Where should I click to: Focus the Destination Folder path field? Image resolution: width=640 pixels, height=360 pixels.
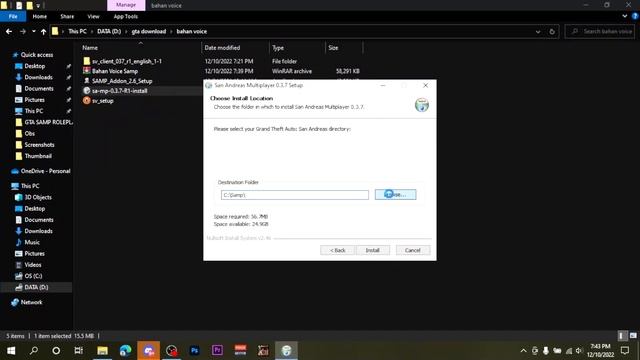[295, 195]
